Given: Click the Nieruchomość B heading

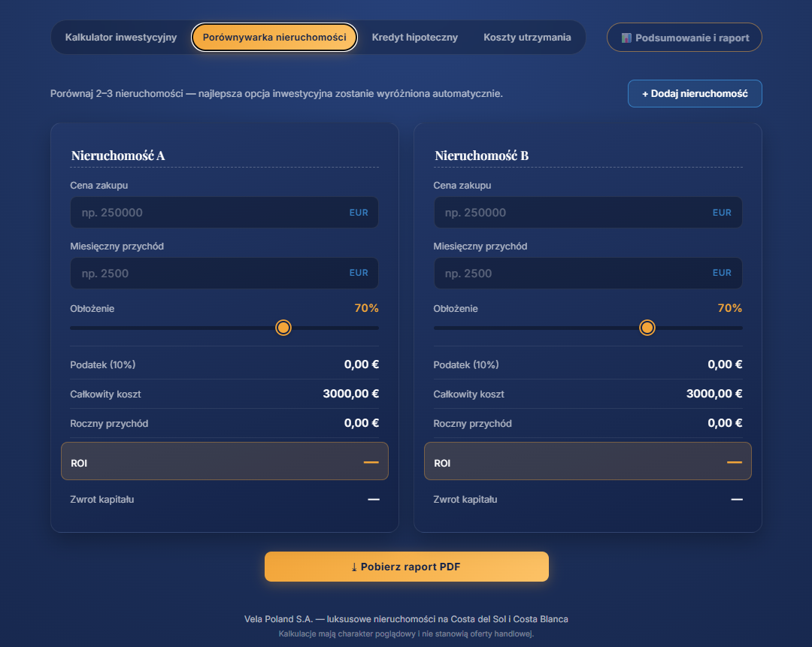Looking at the screenshot, I should [482, 156].
